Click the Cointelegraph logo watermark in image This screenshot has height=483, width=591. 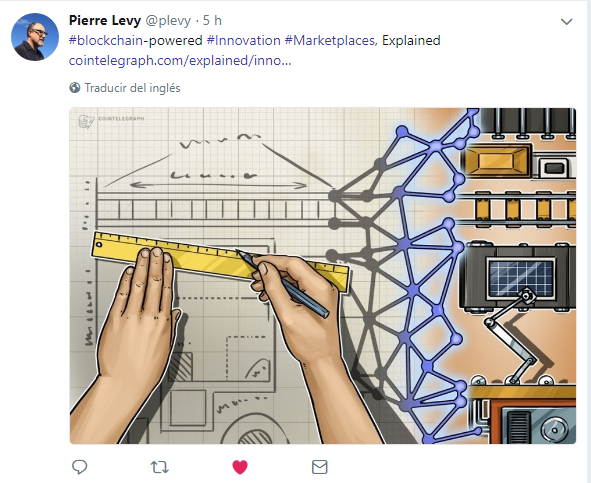(x=112, y=121)
